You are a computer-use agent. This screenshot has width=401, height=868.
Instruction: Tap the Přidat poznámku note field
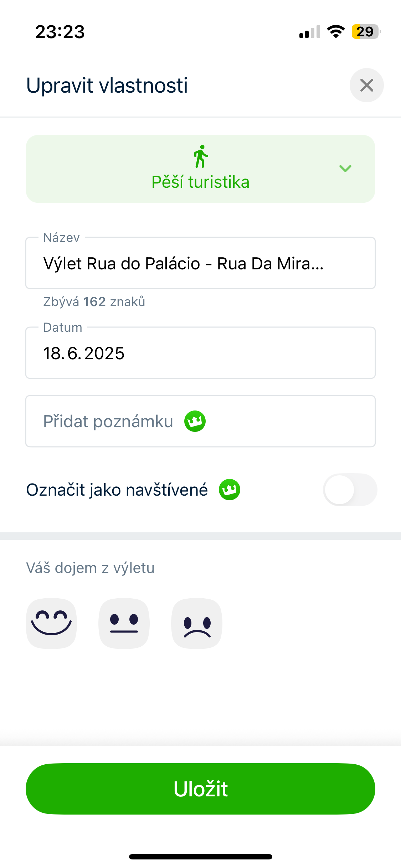pyautogui.click(x=200, y=421)
